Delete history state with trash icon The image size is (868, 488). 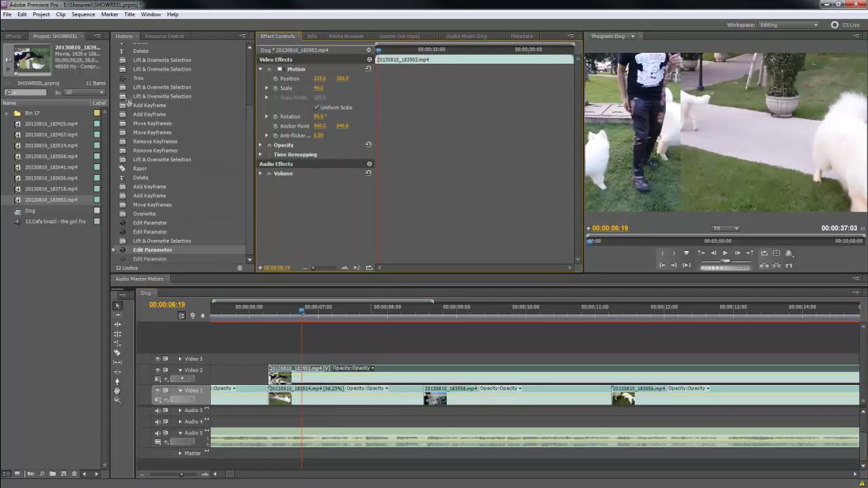point(239,268)
